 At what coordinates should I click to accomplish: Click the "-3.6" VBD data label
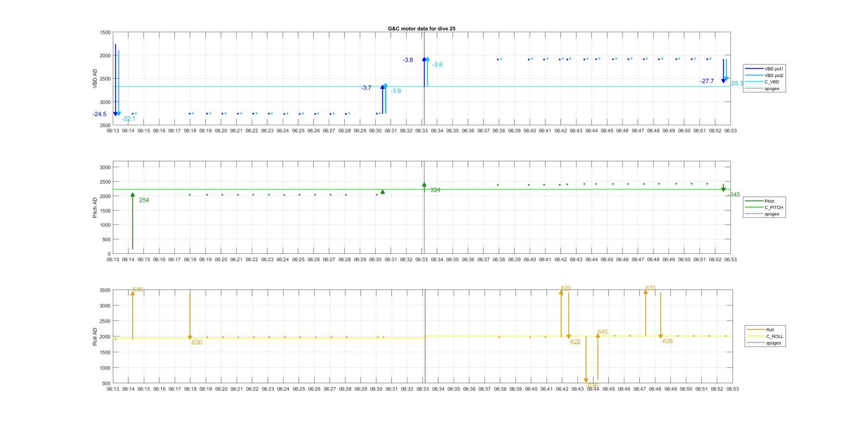tap(437, 65)
